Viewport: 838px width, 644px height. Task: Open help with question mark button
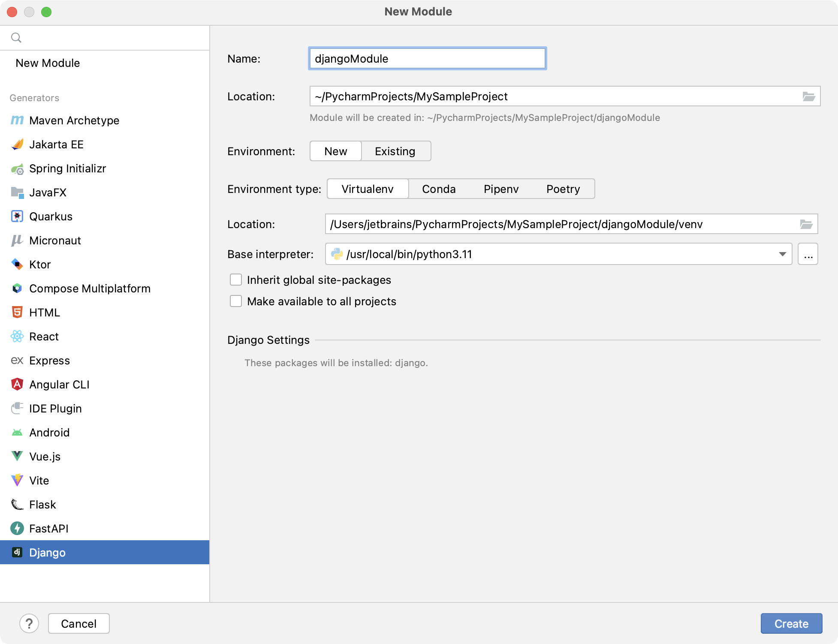(x=29, y=623)
